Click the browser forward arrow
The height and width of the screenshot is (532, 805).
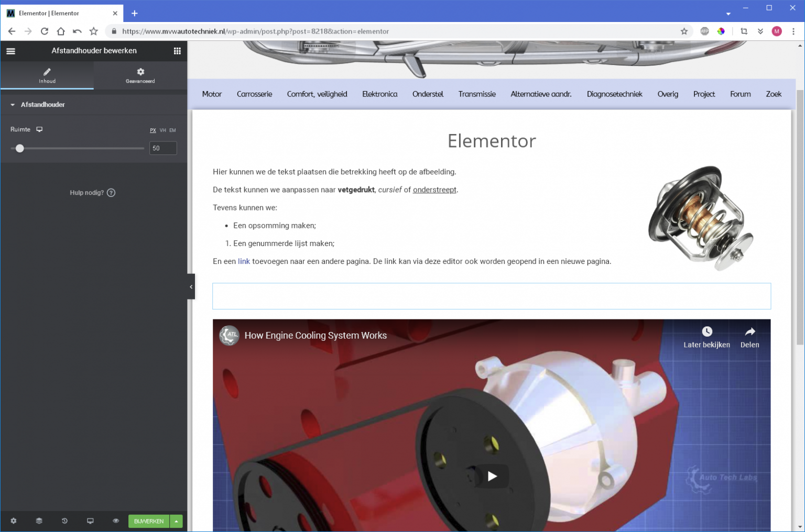pyautogui.click(x=28, y=31)
